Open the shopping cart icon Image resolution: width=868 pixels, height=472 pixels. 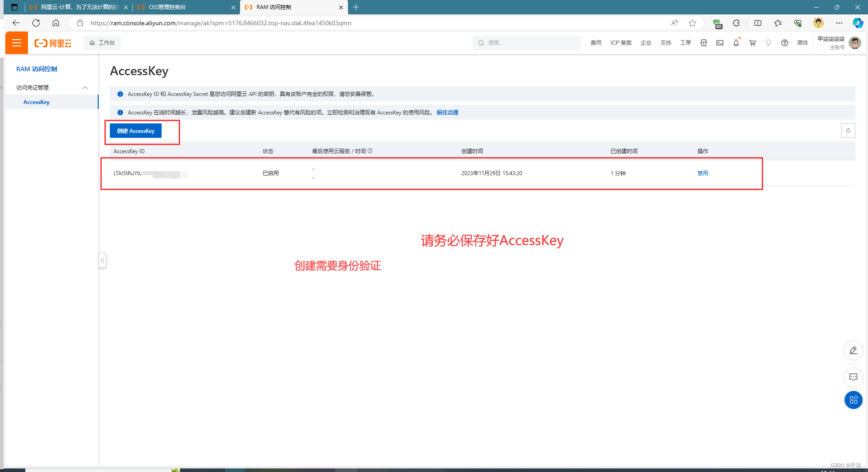pyautogui.click(x=752, y=43)
